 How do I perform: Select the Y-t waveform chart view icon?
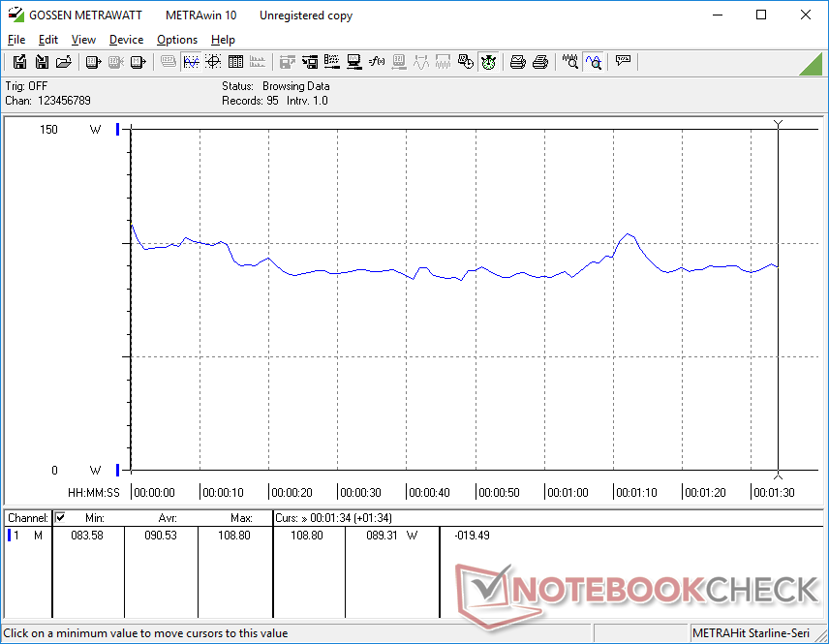[x=191, y=62]
